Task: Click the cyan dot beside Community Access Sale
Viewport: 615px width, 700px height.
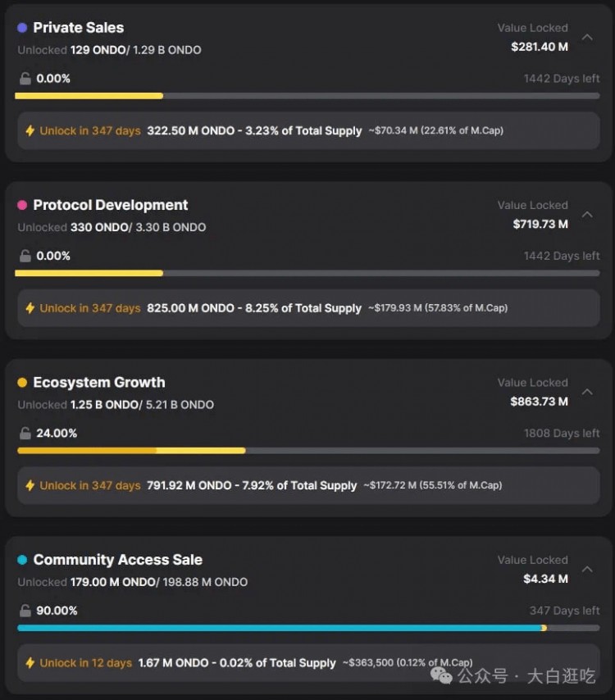Action: [22, 560]
